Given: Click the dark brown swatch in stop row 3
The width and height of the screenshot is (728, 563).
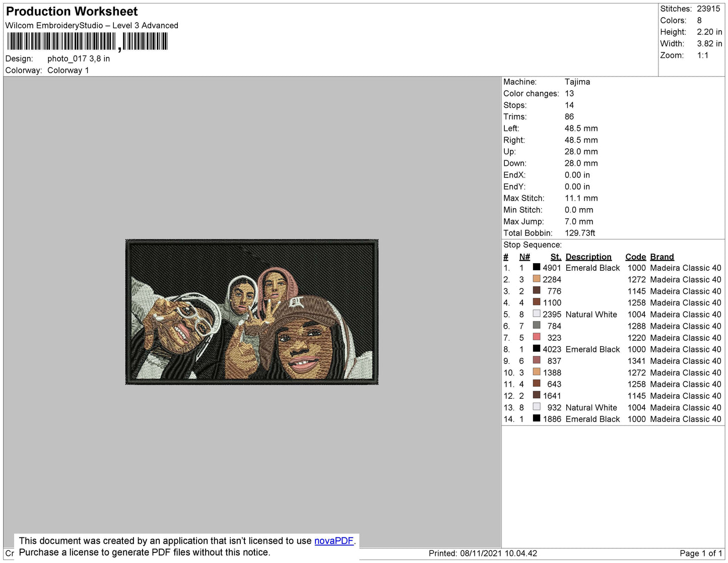Looking at the screenshot, I should [x=537, y=290].
